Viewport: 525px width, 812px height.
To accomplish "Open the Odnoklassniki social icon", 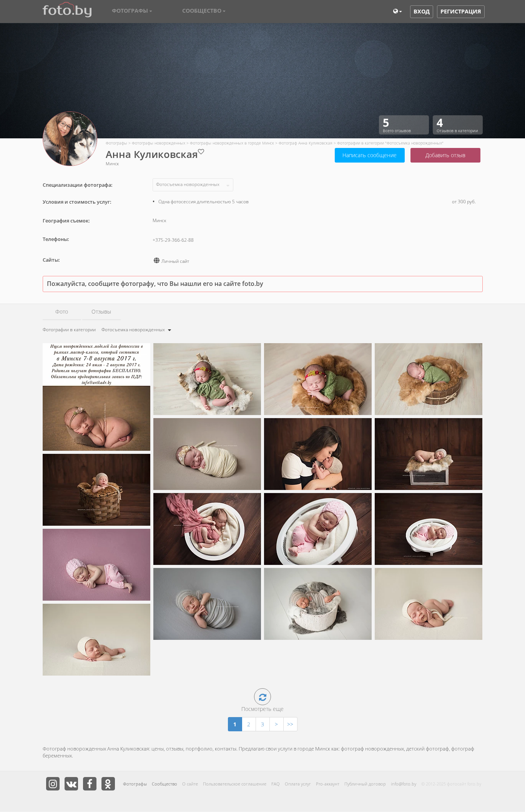I will (108, 784).
